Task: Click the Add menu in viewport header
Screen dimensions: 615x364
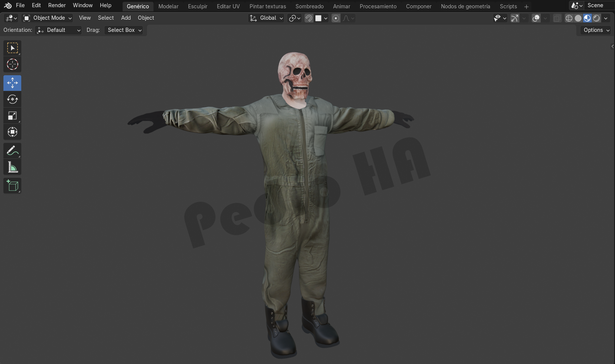Action: coord(126,18)
